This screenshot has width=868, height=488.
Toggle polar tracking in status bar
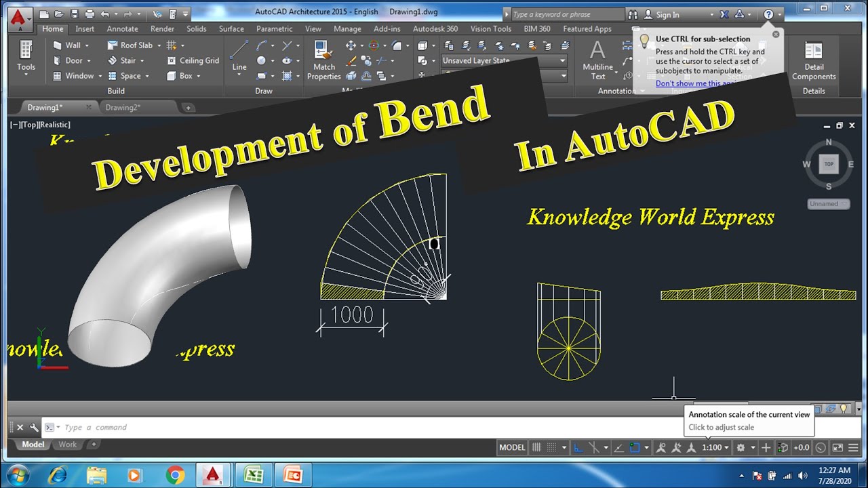point(594,447)
